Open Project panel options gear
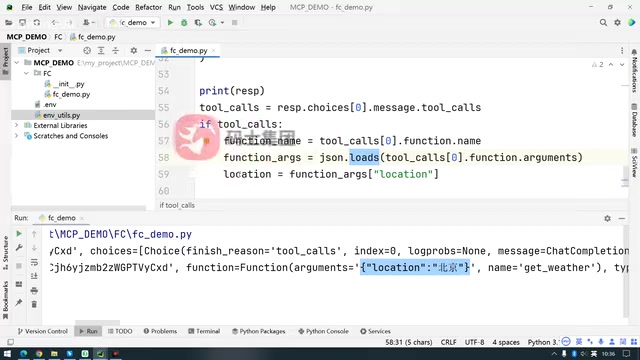640x360 pixels. [133, 50]
